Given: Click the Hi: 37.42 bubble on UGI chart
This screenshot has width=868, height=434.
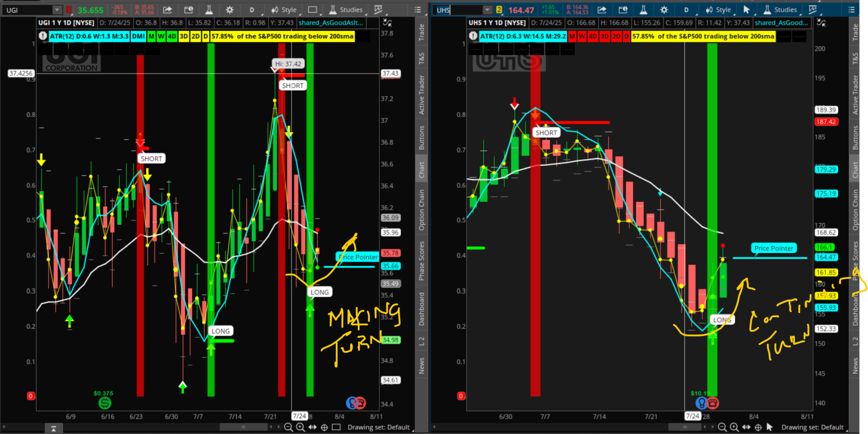Looking at the screenshot, I should [x=288, y=64].
